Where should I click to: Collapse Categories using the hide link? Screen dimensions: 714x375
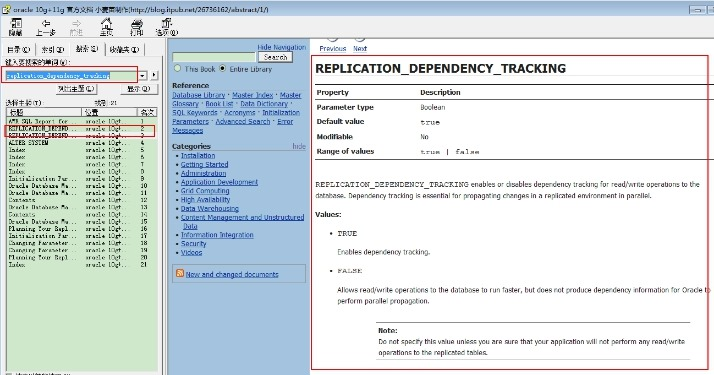[x=299, y=146]
